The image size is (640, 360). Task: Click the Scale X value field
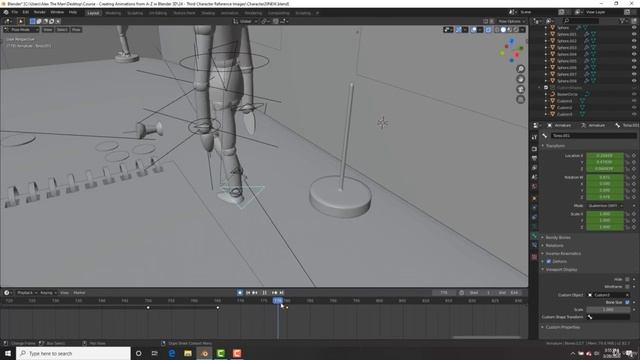(605, 214)
